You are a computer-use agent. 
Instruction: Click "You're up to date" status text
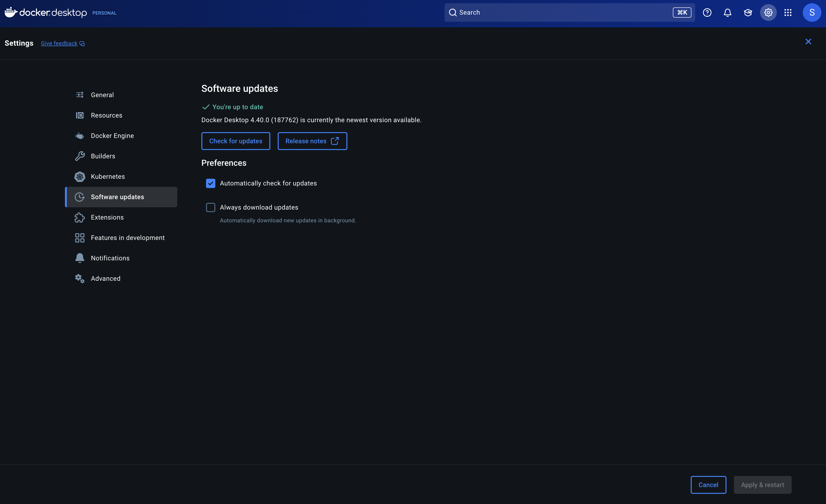238,107
